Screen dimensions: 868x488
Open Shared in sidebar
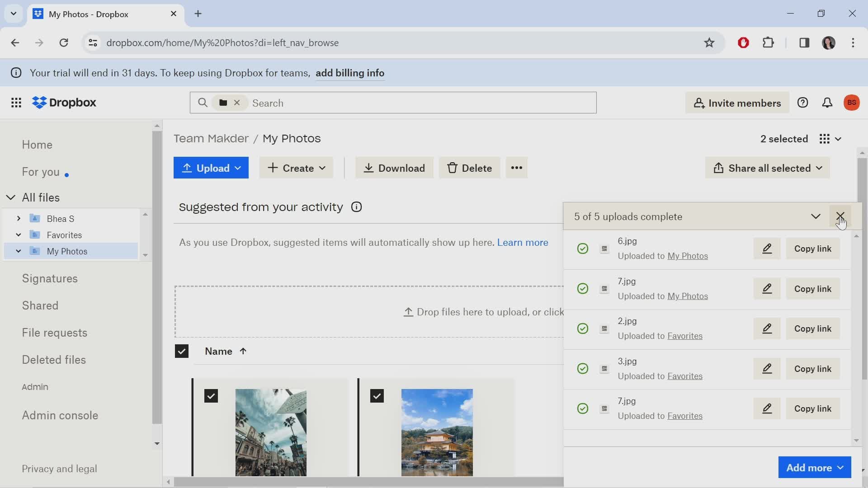point(40,305)
